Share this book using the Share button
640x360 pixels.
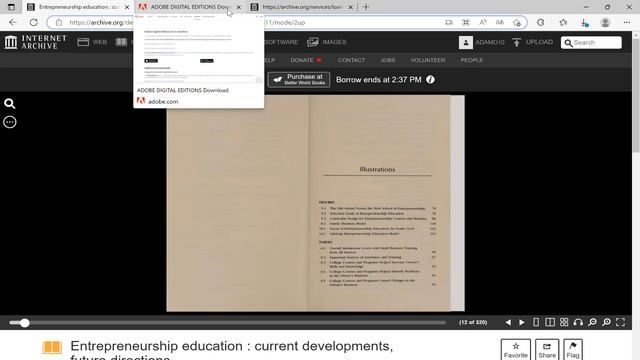[x=547, y=350]
